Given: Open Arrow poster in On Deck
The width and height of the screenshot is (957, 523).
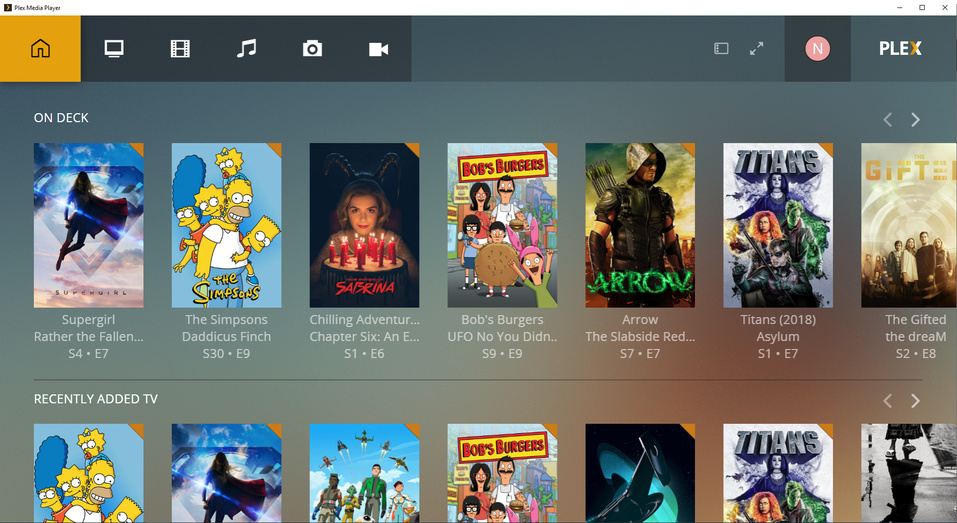Looking at the screenshot, I should tap(640, 225).
